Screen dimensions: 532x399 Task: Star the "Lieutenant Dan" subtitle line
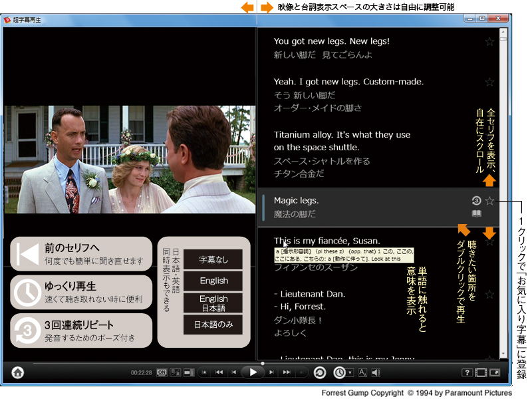489,294
